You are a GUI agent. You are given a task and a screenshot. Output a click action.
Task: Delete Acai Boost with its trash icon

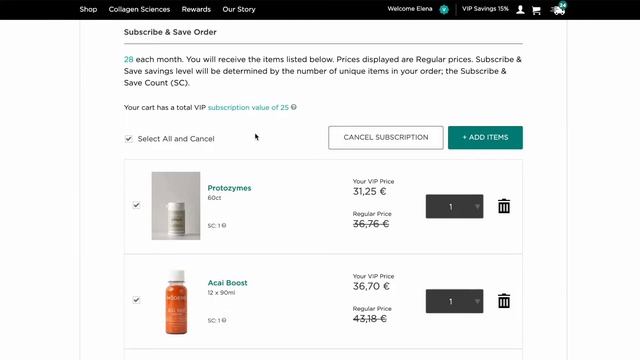point(504,301)
